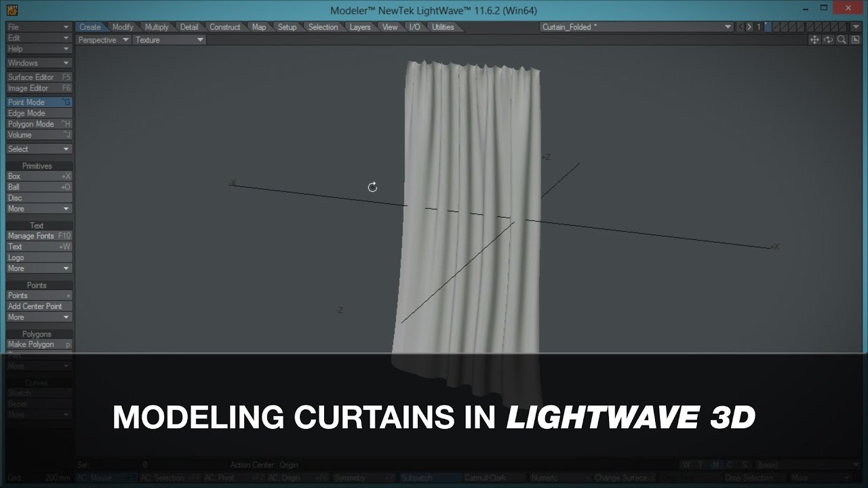Switch to the Create tab

click(90, 27)
